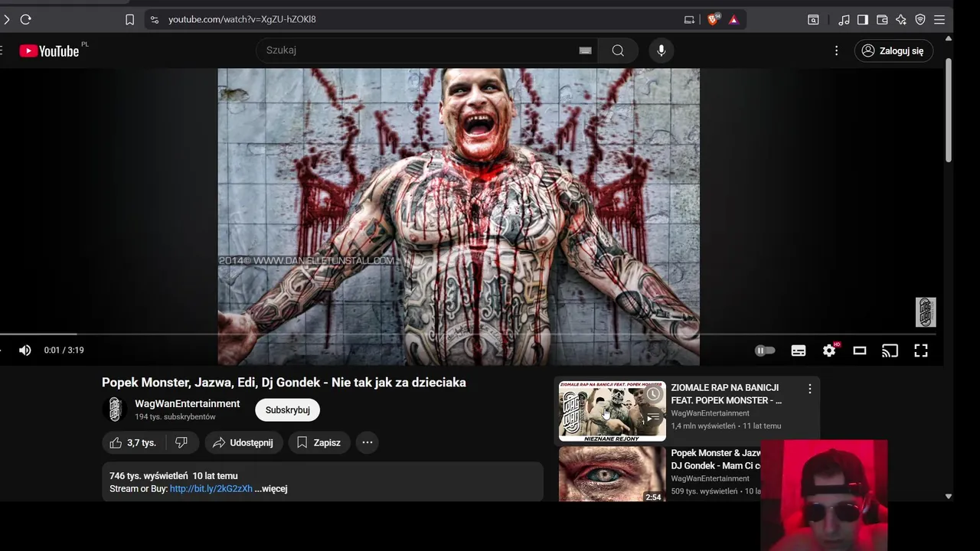The width and height of the screenshot is (980, 551).
Task: Add ZIOMALE RAP video to queue icon
Action: 653,418
